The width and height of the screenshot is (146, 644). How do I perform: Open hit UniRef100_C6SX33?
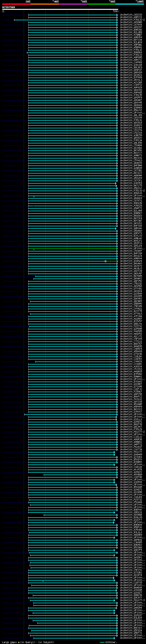[x=131, y=15]
